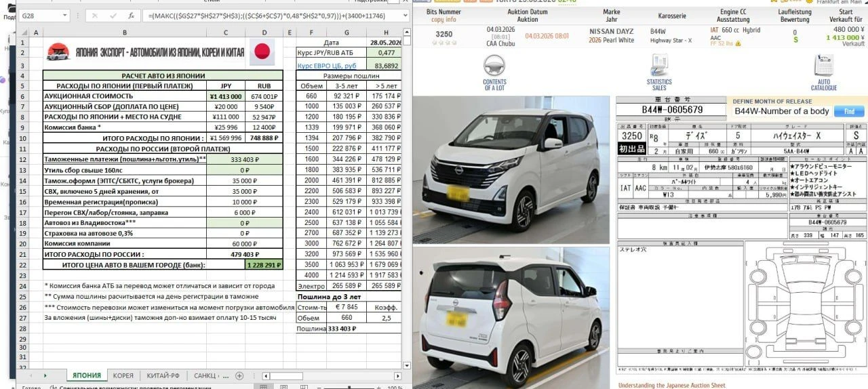This screenshot has height=389, width=868.
Task: Open the Auto Catalogue newspaper icon
Action: [823, 66]
